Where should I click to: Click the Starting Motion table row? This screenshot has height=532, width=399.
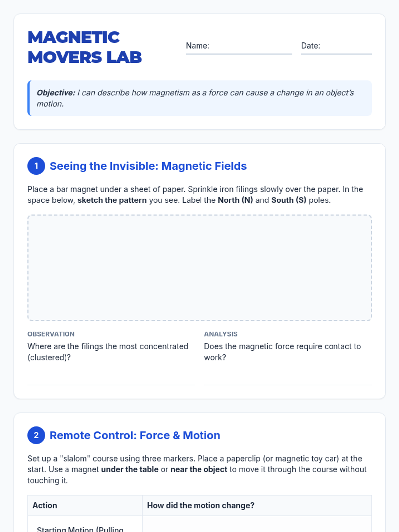click(199, 524)
